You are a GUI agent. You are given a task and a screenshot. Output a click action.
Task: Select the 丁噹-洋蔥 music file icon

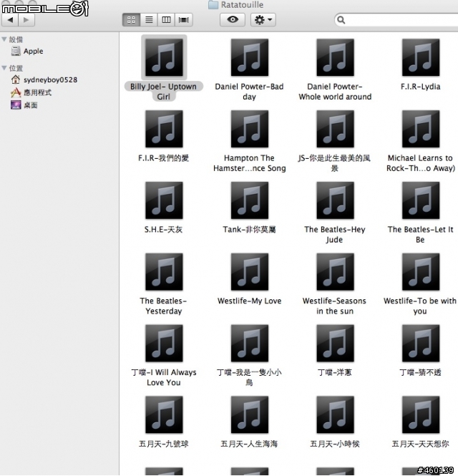(x=335, y=343)
